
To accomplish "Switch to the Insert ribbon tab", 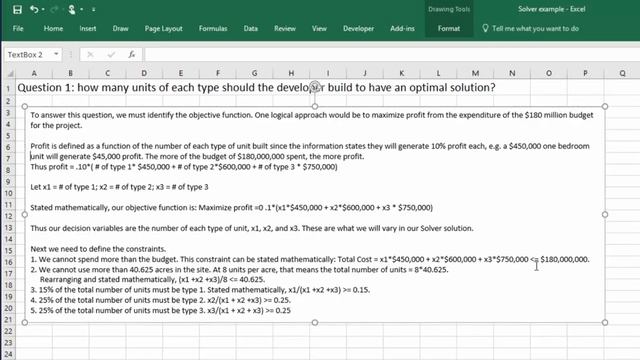I will pyautogui.click(x=88, y=29).
